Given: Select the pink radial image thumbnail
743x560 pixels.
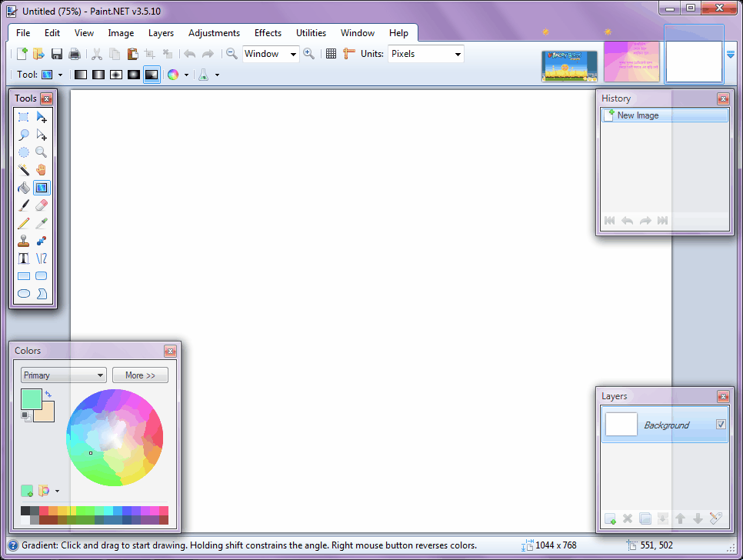Looking at the screenshot, I should (x=631, y=62).
